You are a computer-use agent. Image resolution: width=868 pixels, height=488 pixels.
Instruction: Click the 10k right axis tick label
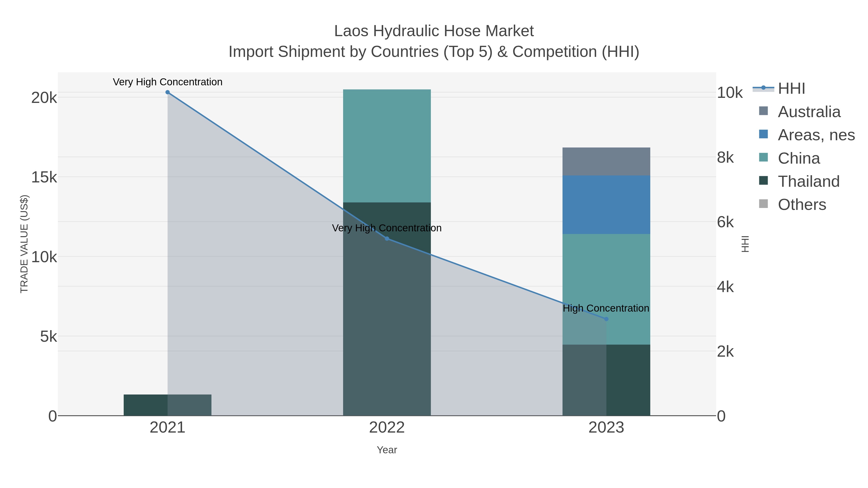tap(730, 93)
